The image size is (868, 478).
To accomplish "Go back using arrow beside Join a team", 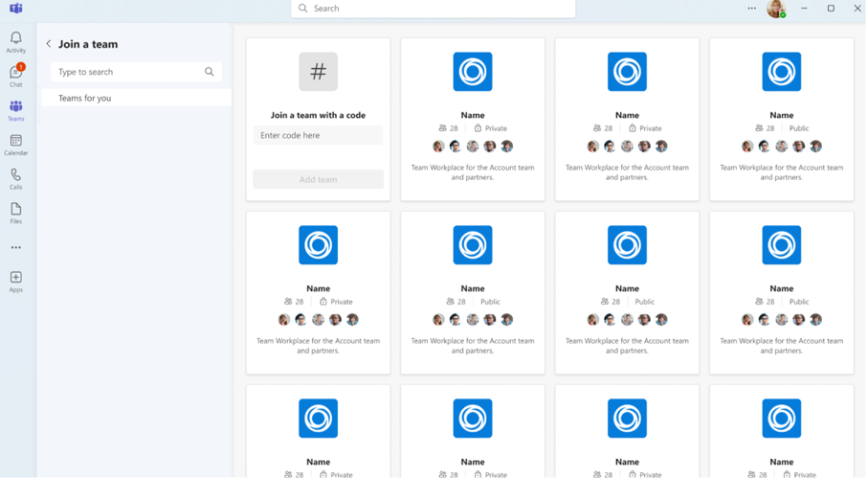I will pos(49,44).
